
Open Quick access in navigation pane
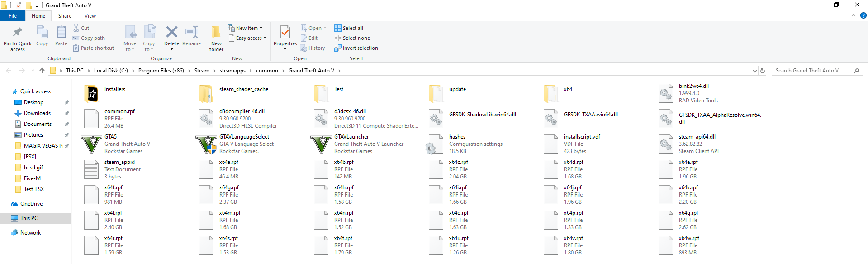(36, 91)
